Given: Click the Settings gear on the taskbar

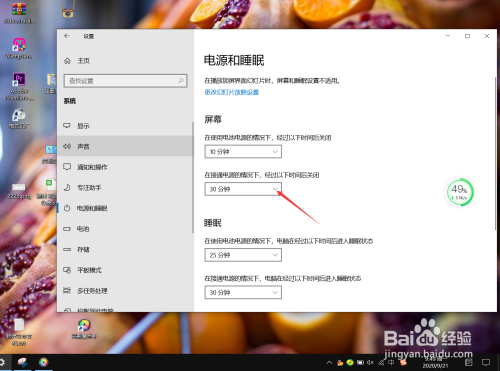Looking at the screenshot, I should pos(2,362).
